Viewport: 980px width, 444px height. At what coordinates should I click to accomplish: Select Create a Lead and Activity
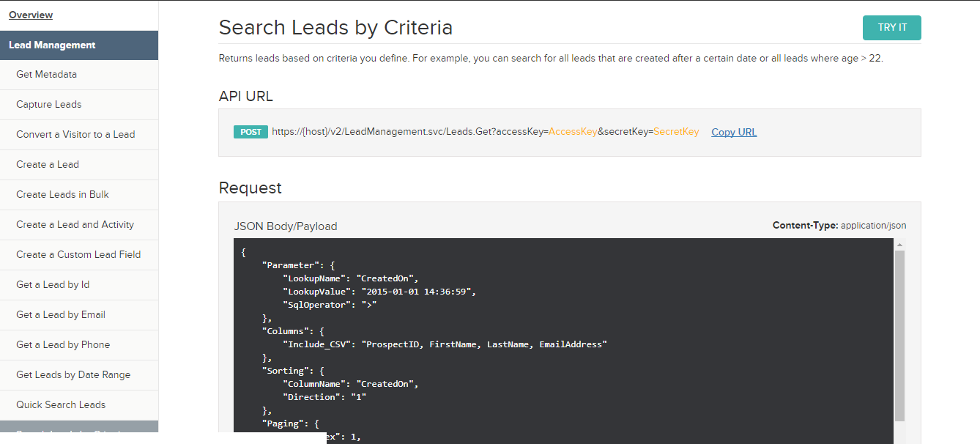(x=75, y=225)
